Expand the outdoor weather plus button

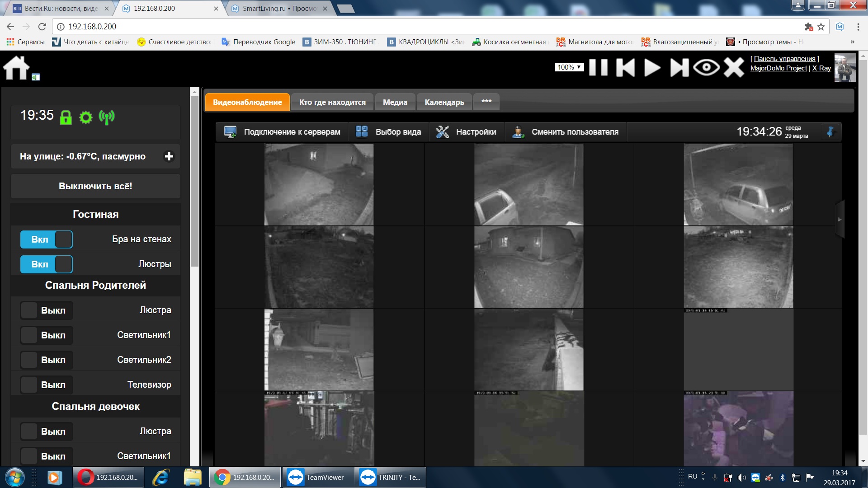[169, 156]
